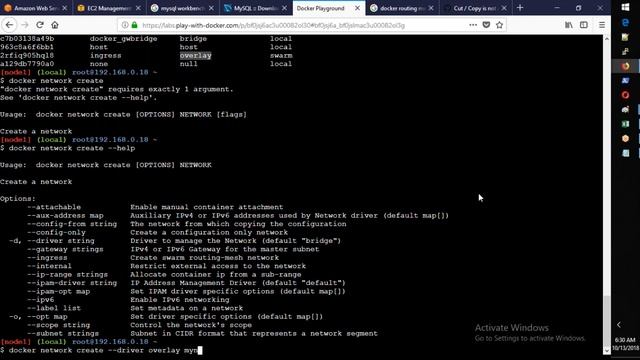
Task: Open the browser Home page icon
Action: [x=55, y=25]
